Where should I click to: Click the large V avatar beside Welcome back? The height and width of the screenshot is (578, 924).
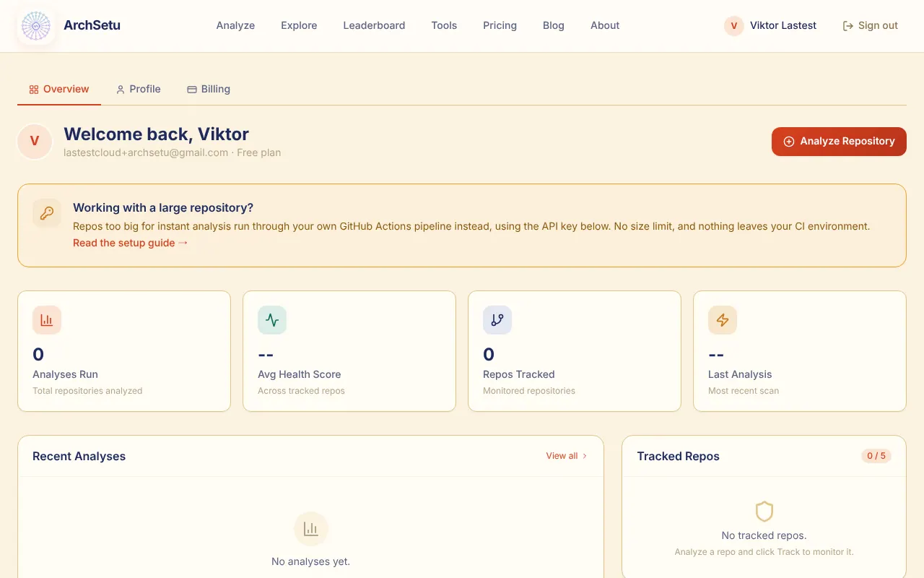tap(35, 142)
